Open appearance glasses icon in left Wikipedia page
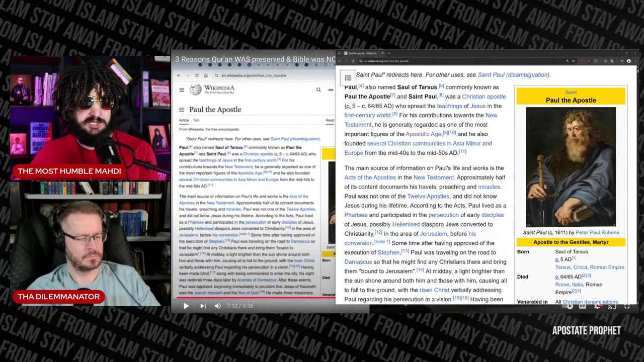 [x=331, y=90]
